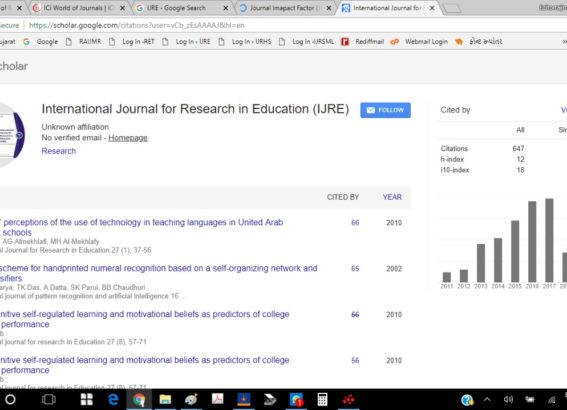Open the Log In -RET bookmark
The height and width of the screenshot is (410, 567).
click(x=132, y=42)
